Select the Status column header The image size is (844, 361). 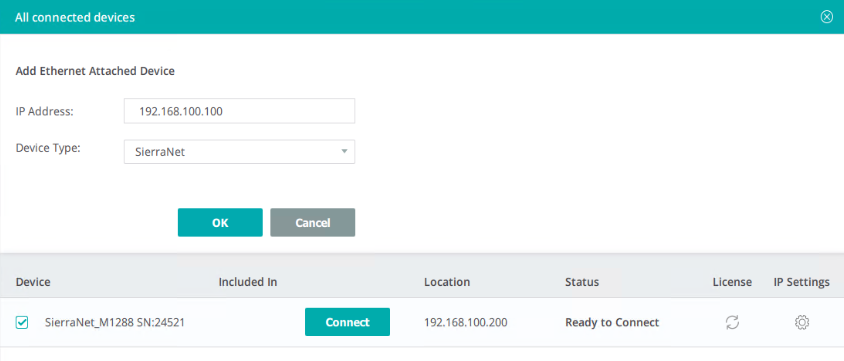582,282
